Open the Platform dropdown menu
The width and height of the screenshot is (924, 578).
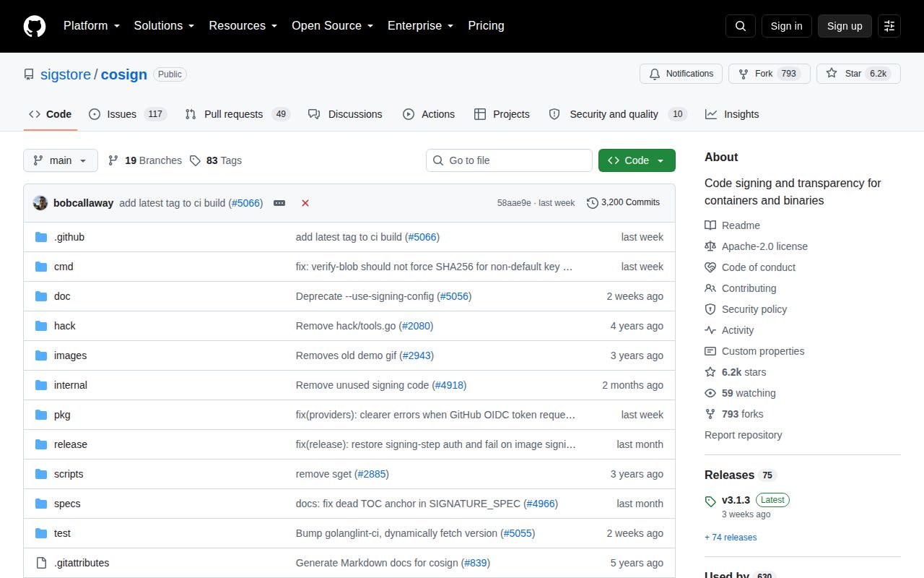pos(92,26)
